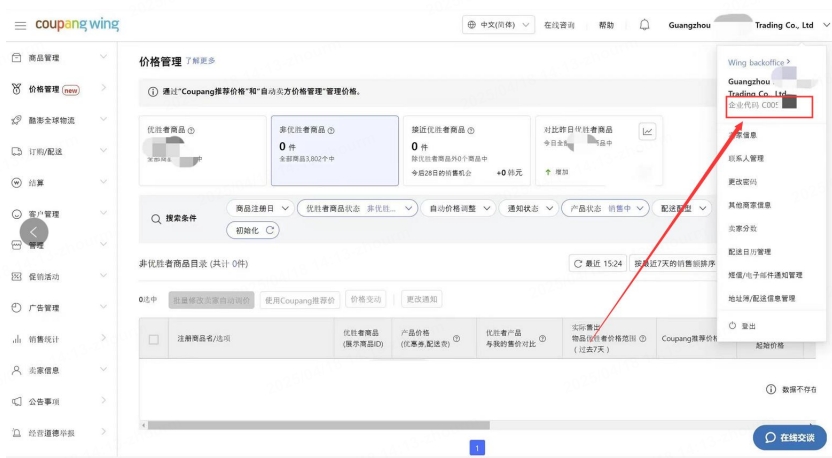Viewport: 832px width, 458px height.
Task: Click the gray back arrow circle button
Action: pyautogui.click(x=34, y=232)
